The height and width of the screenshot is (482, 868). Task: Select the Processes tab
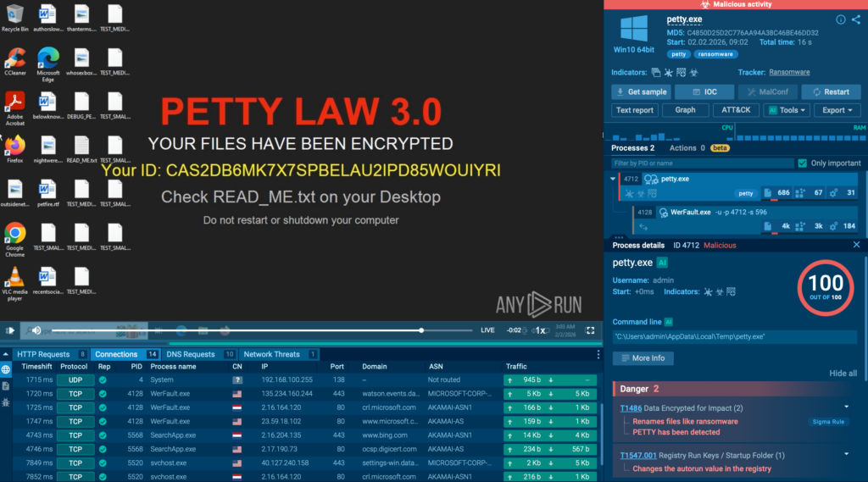pyautogui.click(x=632, y=147)
